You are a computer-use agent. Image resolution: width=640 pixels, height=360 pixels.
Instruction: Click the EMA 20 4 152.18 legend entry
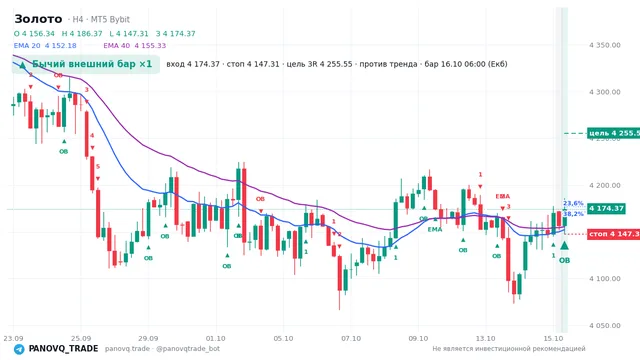click(x=45, y=46)
